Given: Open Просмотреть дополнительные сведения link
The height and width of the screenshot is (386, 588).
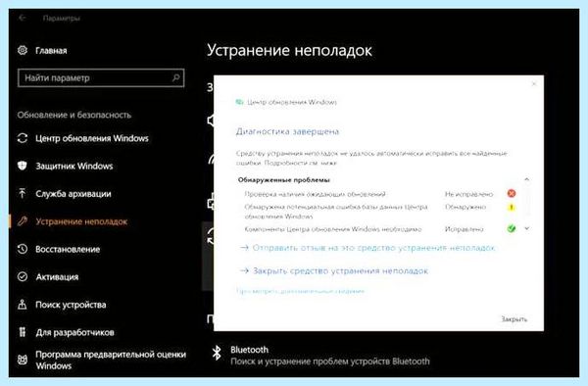Looking at the screenshot, I should (300, 291).
